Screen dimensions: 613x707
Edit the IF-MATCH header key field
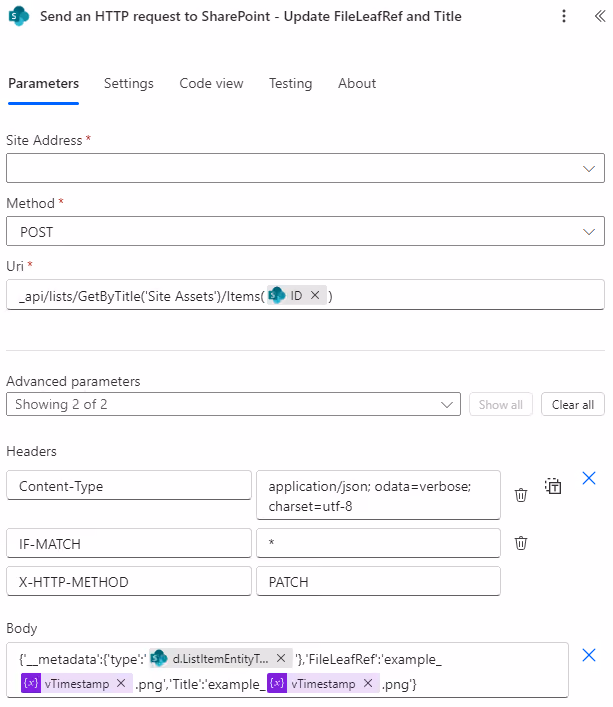point(129,543)
